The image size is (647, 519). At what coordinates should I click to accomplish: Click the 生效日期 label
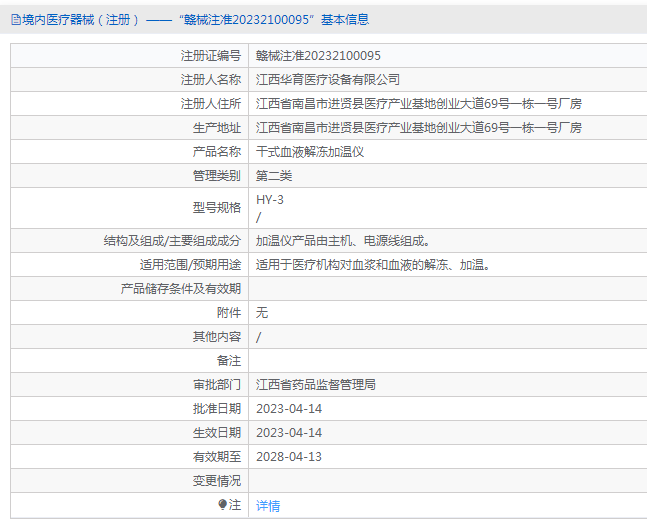click(x=217, y=432)
